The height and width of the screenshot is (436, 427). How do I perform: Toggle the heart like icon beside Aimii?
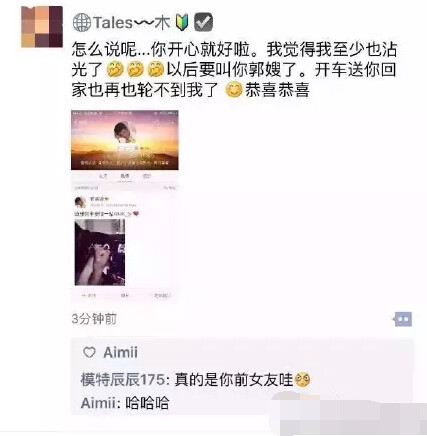click(89, 352)
